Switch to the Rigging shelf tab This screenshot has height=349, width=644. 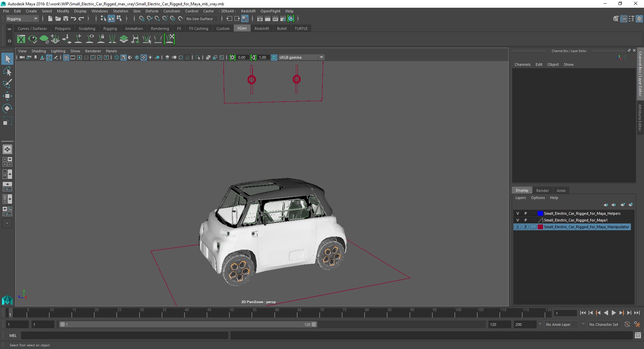point(110,29)
